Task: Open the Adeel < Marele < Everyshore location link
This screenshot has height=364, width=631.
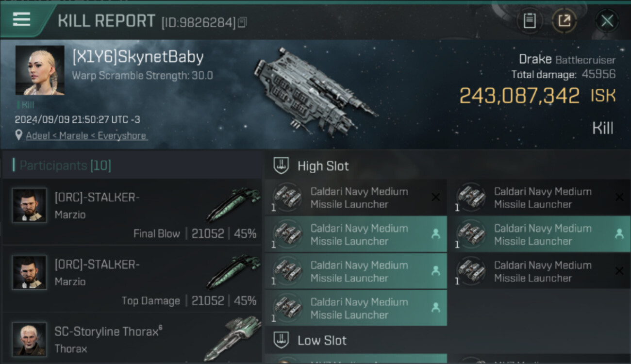Action: point(86,136)
